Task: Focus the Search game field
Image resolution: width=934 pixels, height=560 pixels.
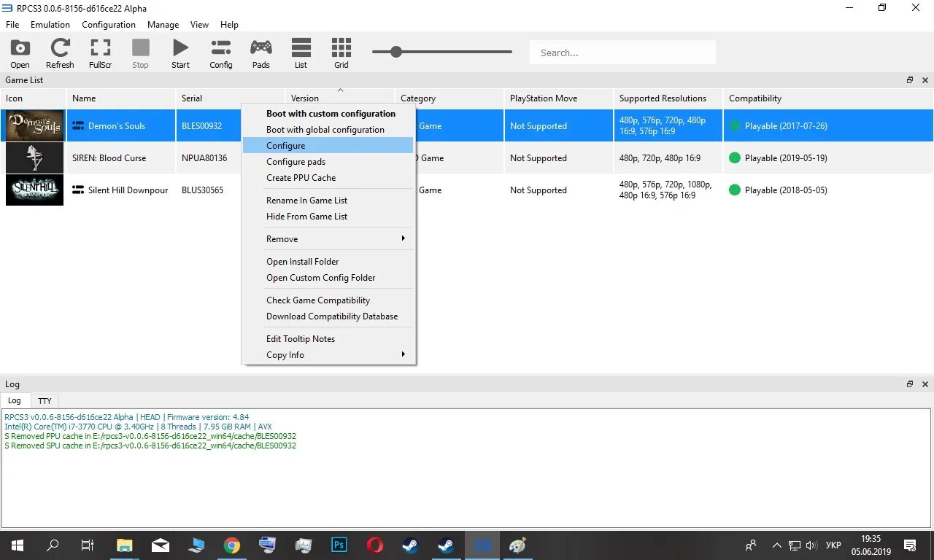Action: pos(622,52)
